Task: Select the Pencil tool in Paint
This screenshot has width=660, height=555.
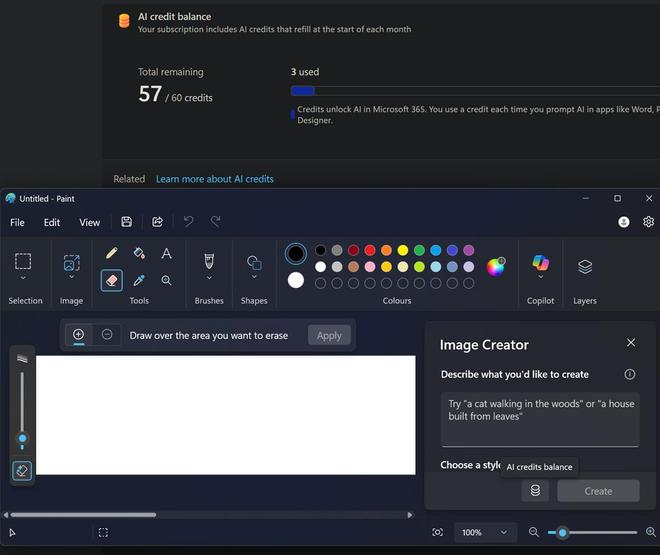Action: click(x=112, y=253)
